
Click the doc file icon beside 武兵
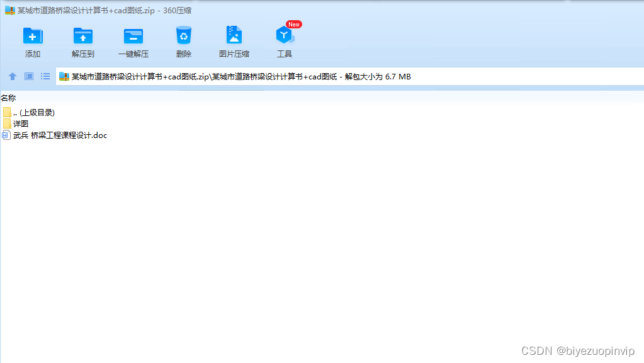tap(6, 135)
